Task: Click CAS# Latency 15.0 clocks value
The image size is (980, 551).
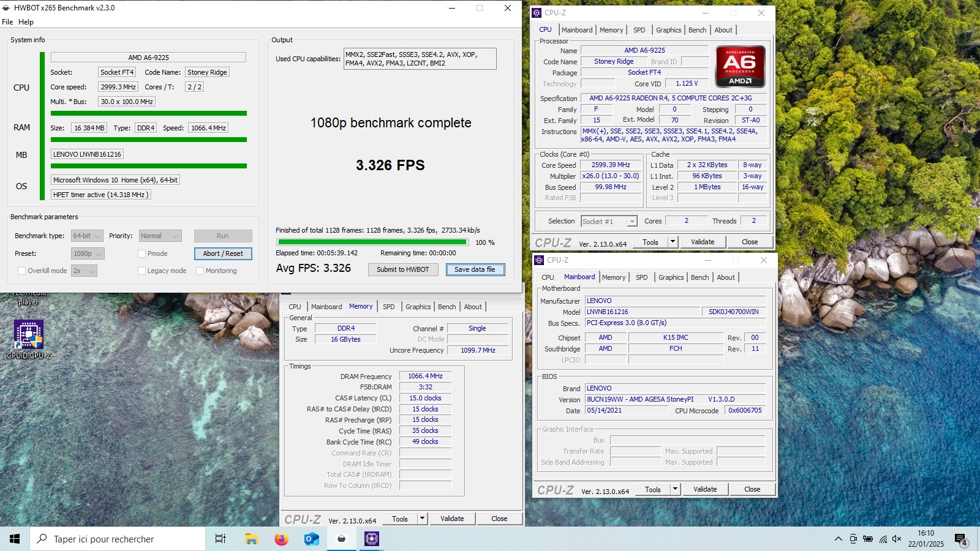Action: (425, 398)
